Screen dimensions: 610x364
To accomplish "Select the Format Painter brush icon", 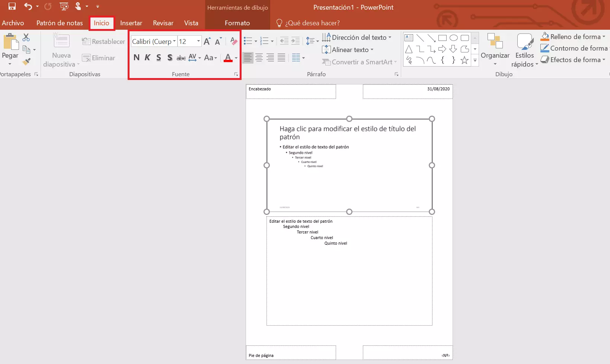I will click(x=26, y=61).
